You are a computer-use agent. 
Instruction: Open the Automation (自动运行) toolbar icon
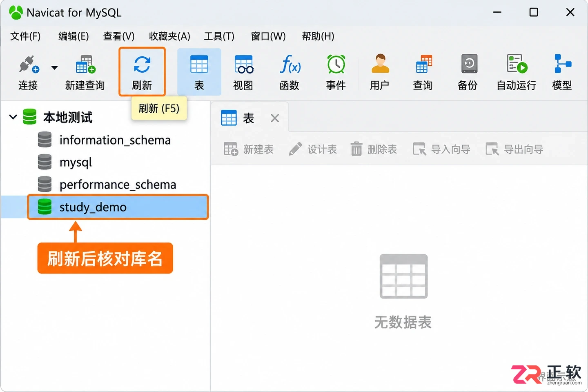coord(517,64)
